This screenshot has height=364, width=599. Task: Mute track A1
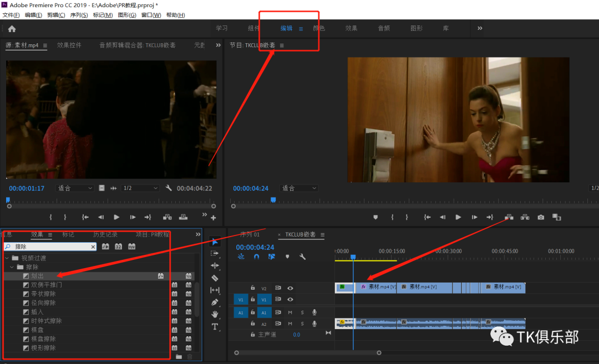290,312
